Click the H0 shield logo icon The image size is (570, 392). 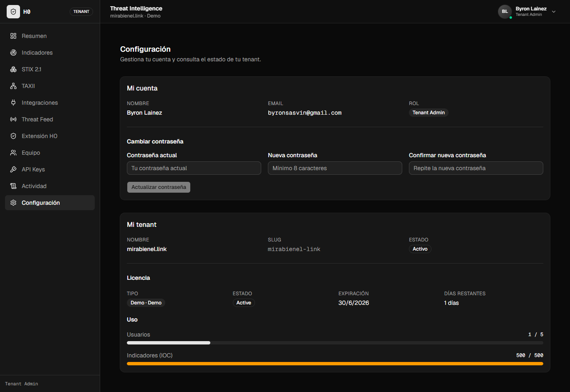[13, 12]
